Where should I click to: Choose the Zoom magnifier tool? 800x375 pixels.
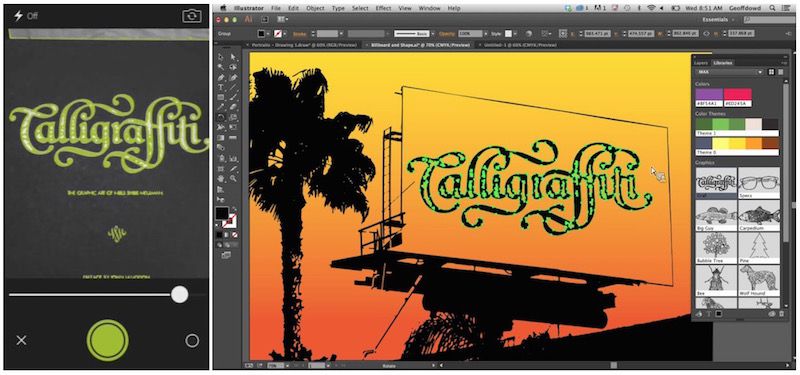click(x=232, y=178)
